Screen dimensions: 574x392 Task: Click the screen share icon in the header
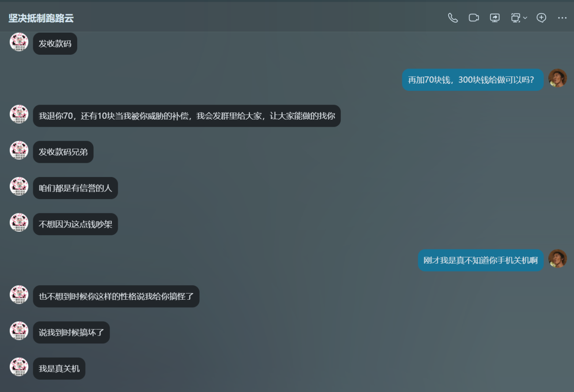(x=495, y=18)
